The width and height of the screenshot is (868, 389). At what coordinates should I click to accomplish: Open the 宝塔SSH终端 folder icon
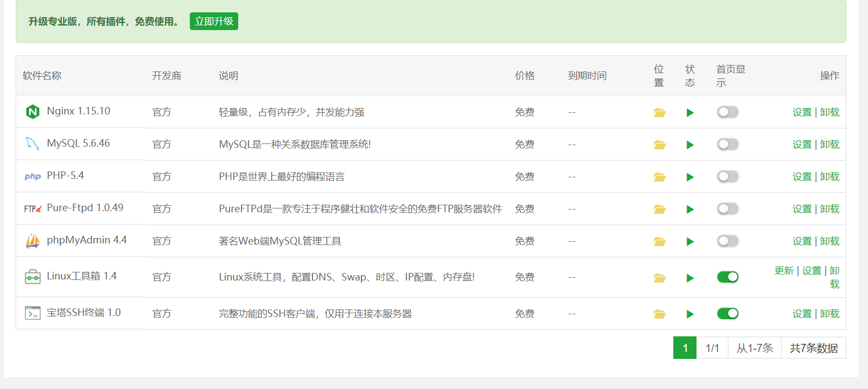659,314
